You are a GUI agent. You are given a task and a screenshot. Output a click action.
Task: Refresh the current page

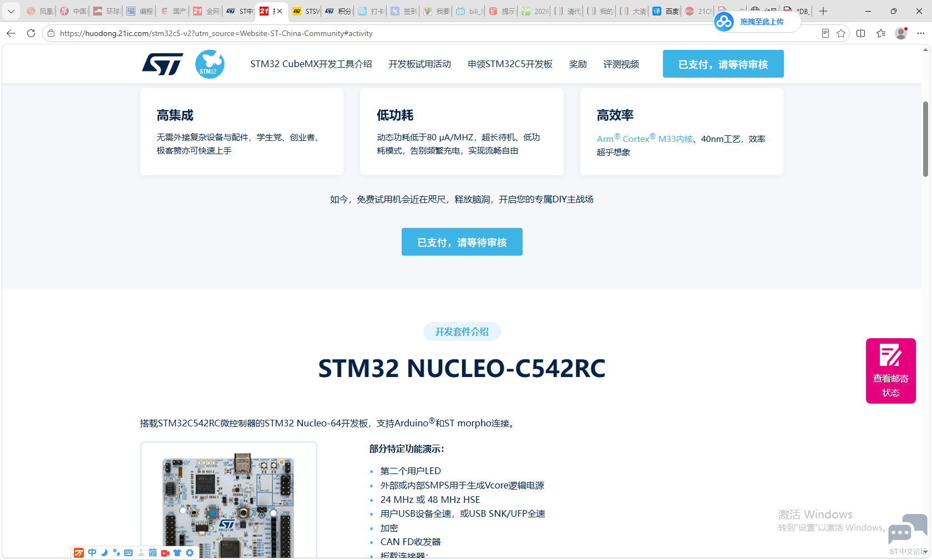coord(31,33)
